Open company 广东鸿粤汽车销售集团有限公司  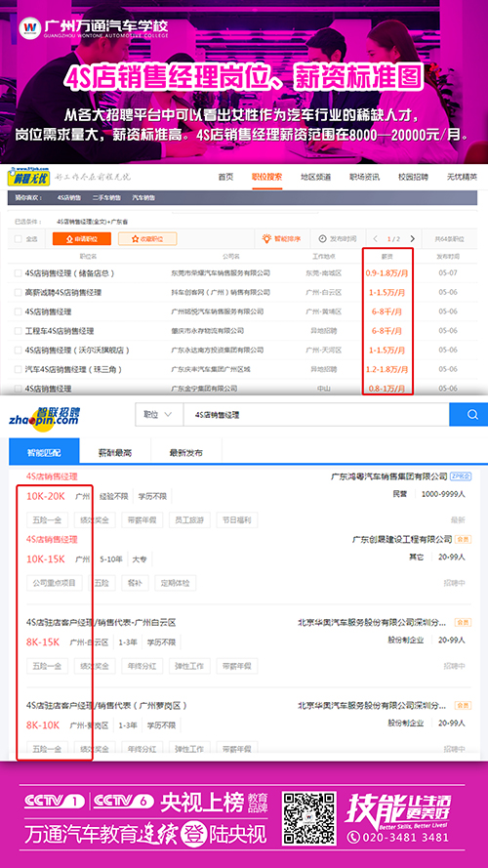(389, 476)
